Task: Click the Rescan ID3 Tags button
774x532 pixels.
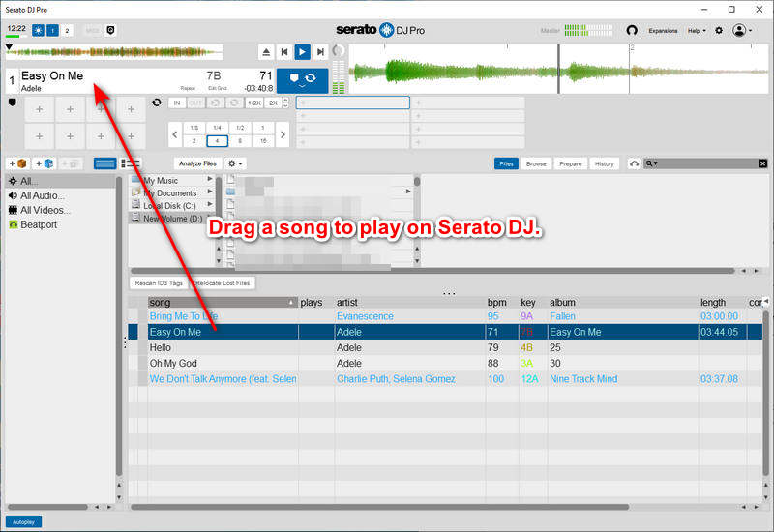Action: (x=159, y=283)
